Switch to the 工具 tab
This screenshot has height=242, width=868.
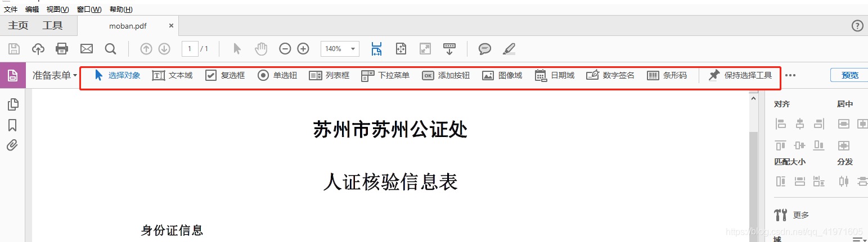coord(52,26)
